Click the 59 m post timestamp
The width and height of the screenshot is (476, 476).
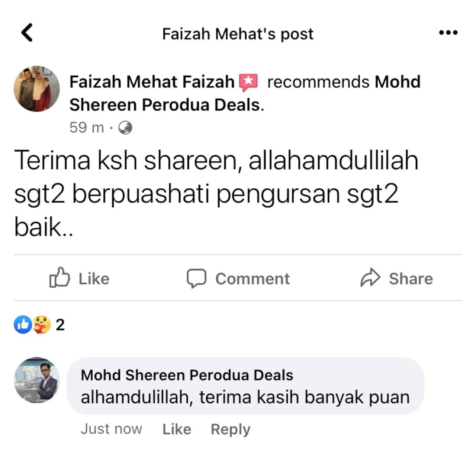(87, 128)
